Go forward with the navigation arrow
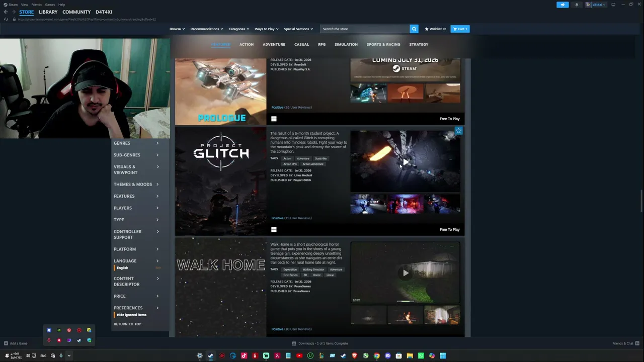The width and height of the screenshot is (644, 362). pos(14,12)
